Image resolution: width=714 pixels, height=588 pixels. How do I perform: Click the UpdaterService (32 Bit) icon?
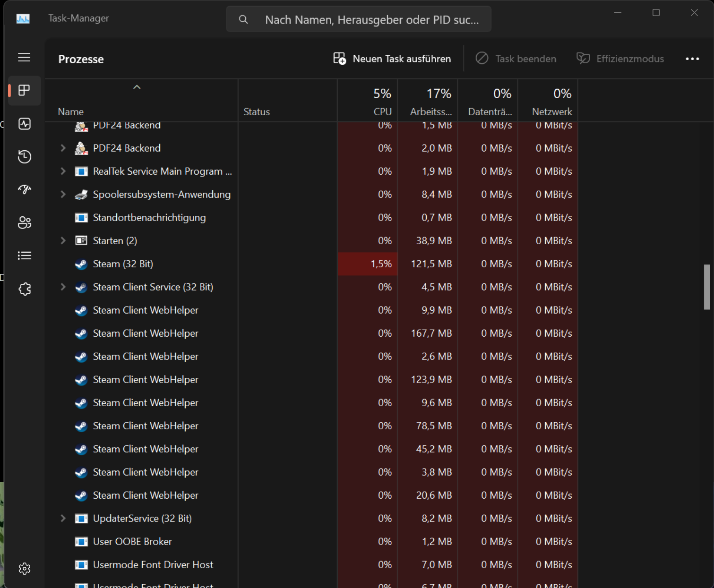tap(81, 519)
